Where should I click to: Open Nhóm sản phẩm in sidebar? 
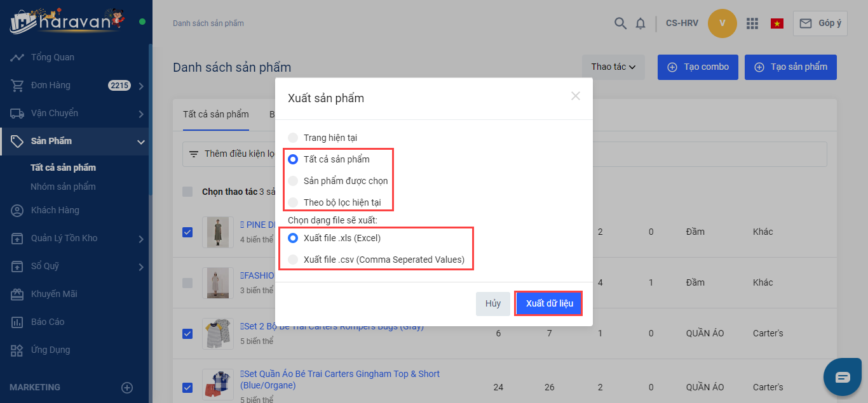click(x=63, y=187)
